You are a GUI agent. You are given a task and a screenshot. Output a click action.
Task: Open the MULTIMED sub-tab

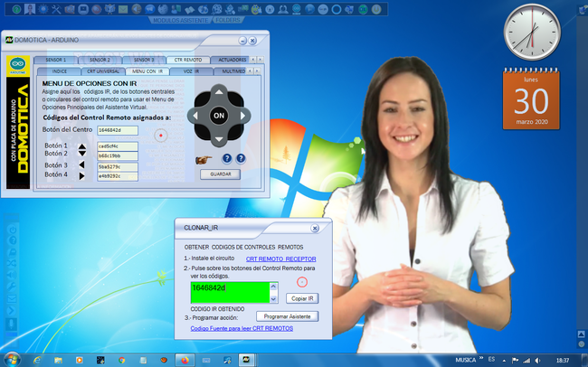point(231,71)
